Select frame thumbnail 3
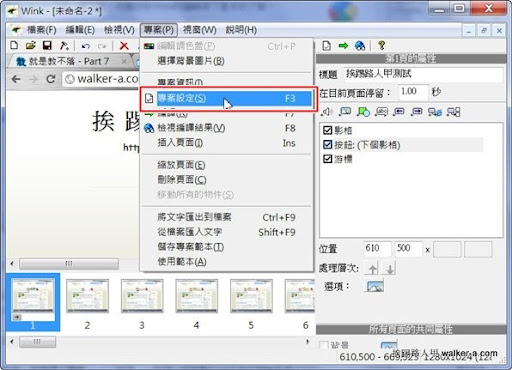Image resolution: width=512 pixels, height=370 pixels. click(142, 296)
